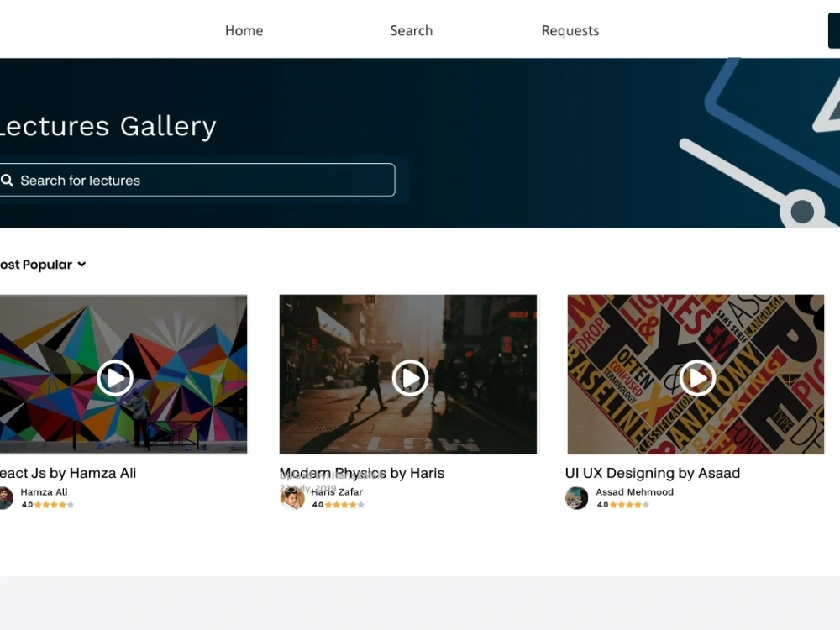Play the Modern Physics by Haris lecture
The height and width of the screenshot is (630, 840).
click(410, 378)
